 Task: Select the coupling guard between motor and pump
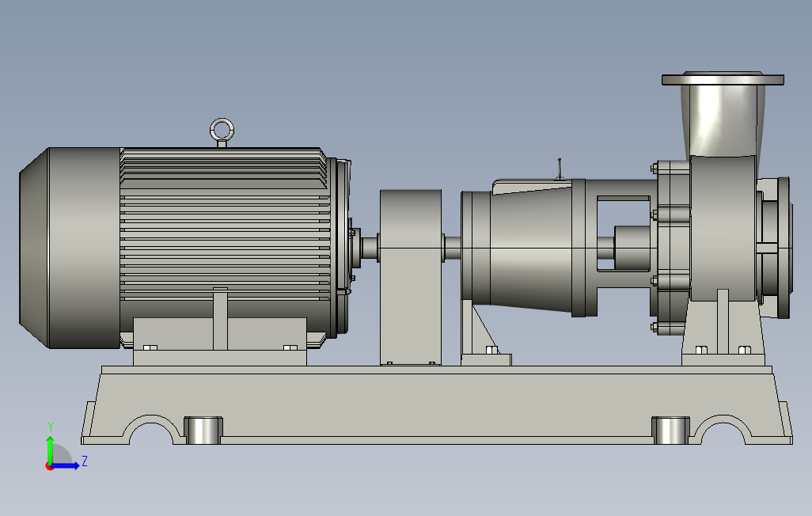[411, 277]
